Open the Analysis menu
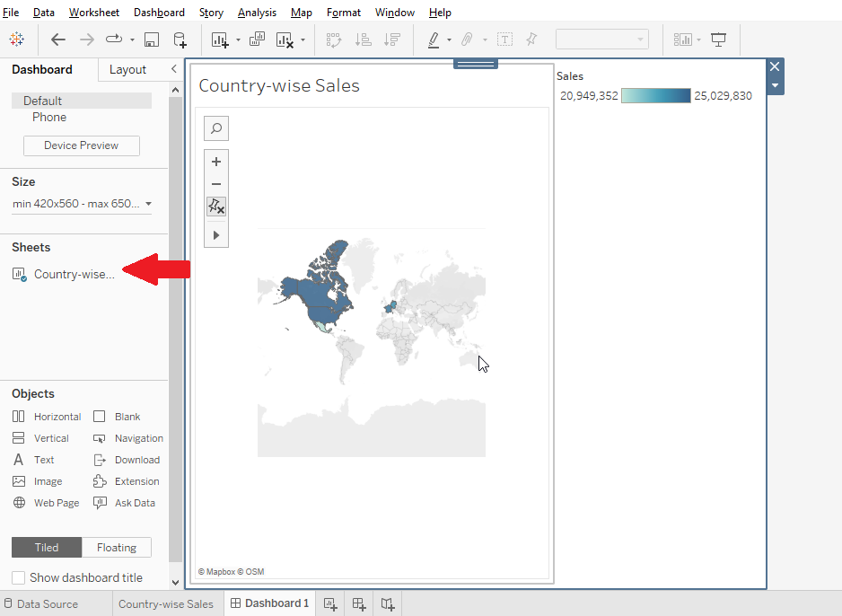The height and width of the screenshot is (616, 842). [x=258, y=13]
